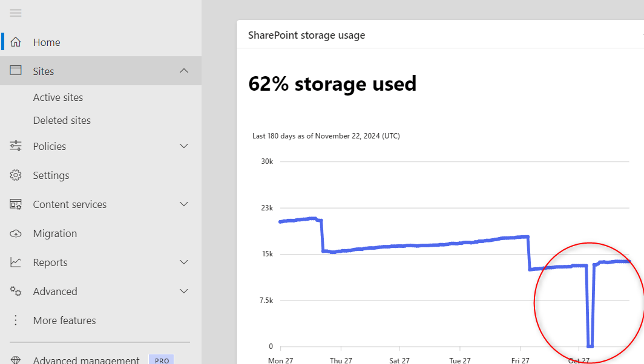644x364 pixels.
Task: Expand the Policies section chevron
Action: click(x=185, y=146)
